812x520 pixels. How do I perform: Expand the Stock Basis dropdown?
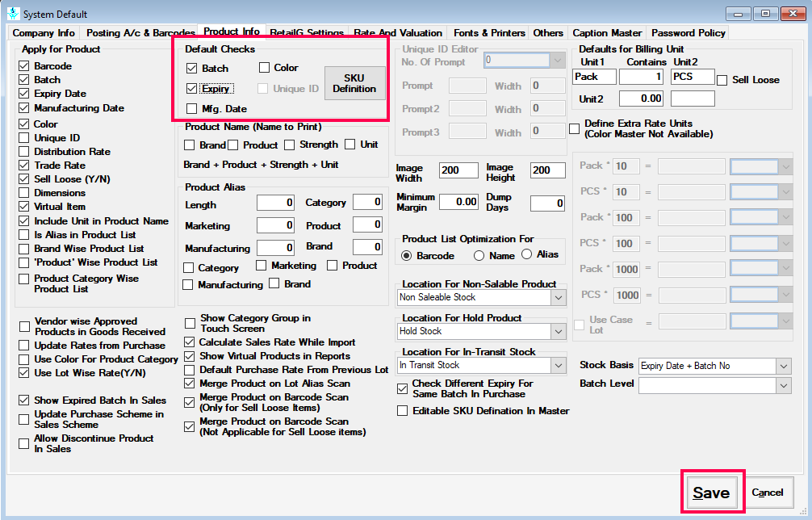784,366
